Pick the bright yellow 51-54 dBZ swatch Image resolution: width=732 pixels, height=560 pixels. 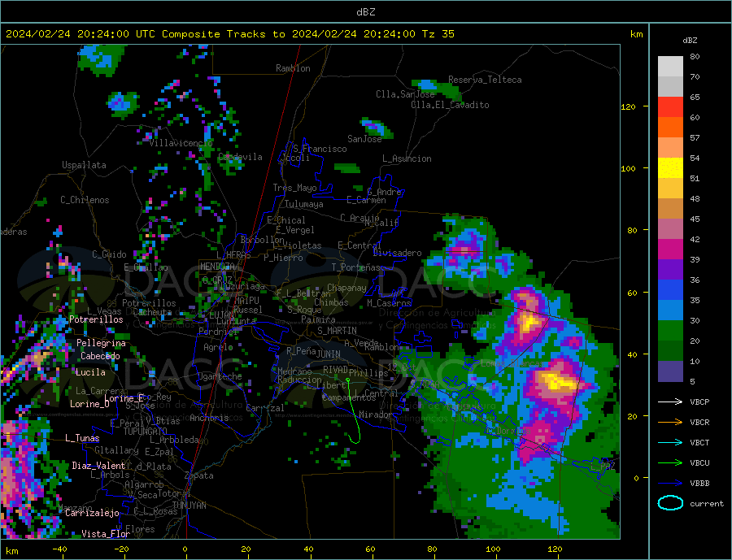[x=670, y=168]
